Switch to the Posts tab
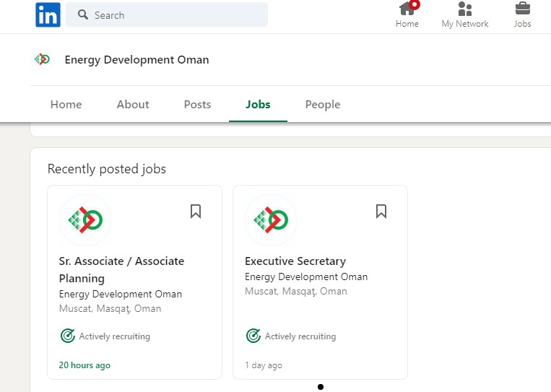 click(197, 105)
